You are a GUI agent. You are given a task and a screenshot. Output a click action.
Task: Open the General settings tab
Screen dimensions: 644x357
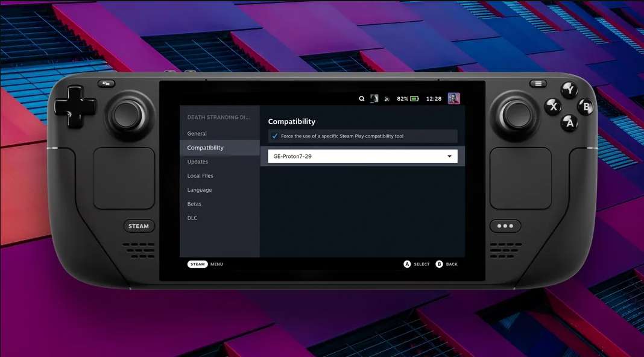click(219, 133)
